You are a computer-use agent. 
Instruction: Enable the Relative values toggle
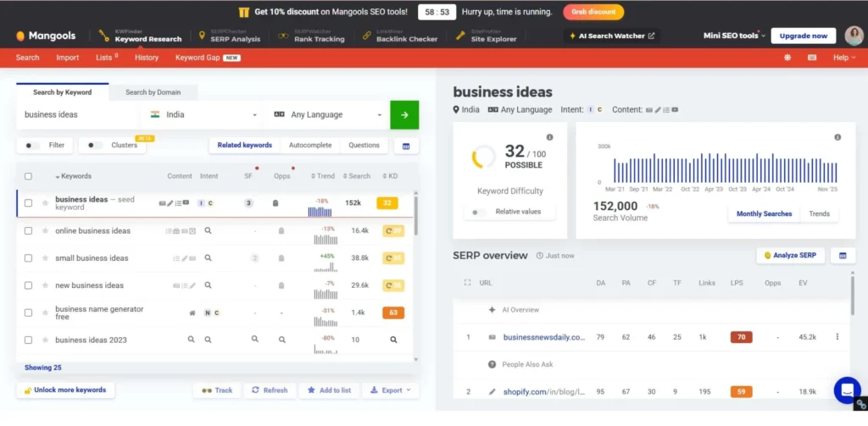pos(480,212)
